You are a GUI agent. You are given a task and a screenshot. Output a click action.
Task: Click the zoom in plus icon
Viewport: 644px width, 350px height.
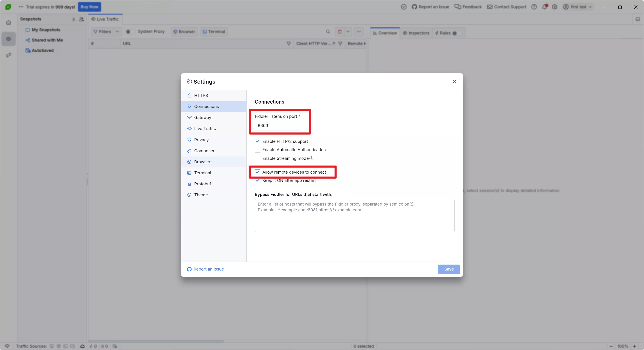click(x=634, y=346)
